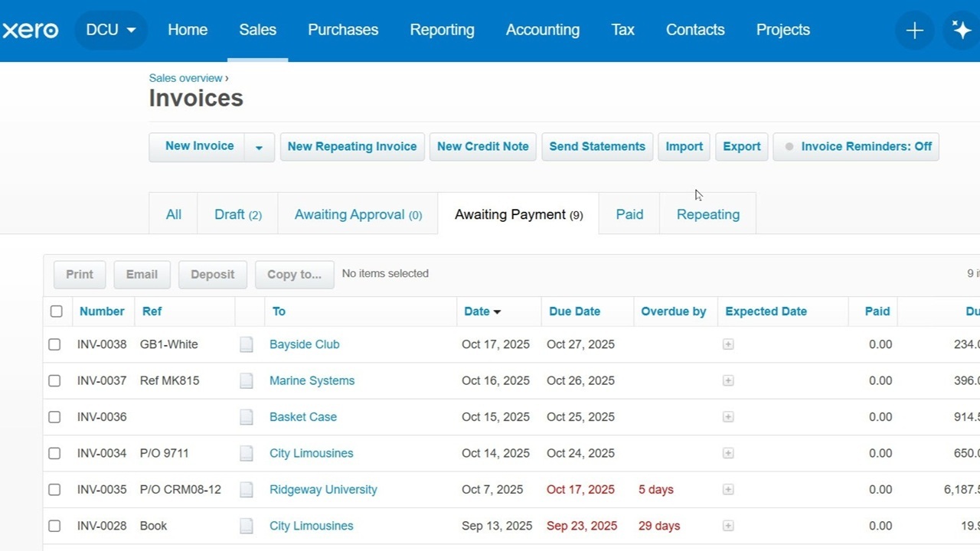
Task: Tick the INV-0035 row checkbox
Action: [54, 489]
